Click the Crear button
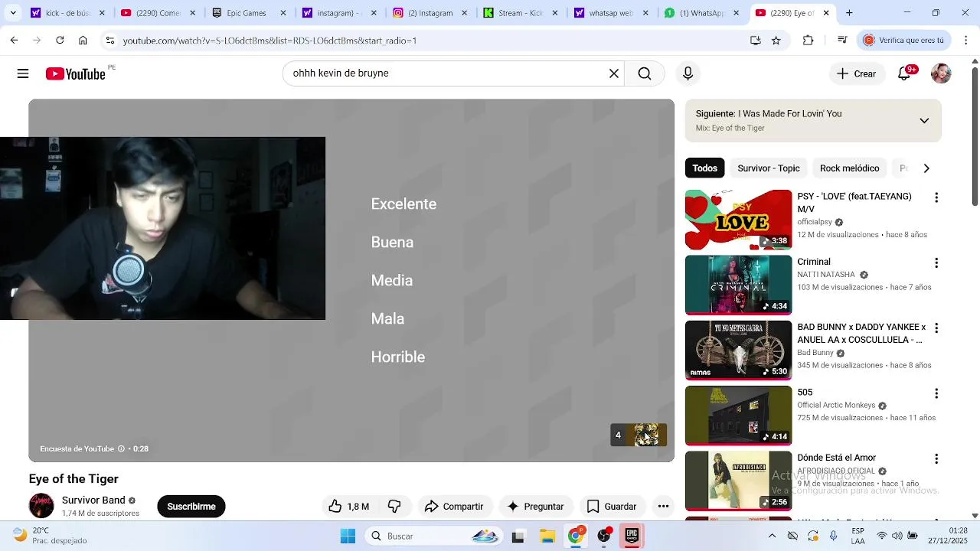Viewport: 980px width, 551px height. click(857, 73)
